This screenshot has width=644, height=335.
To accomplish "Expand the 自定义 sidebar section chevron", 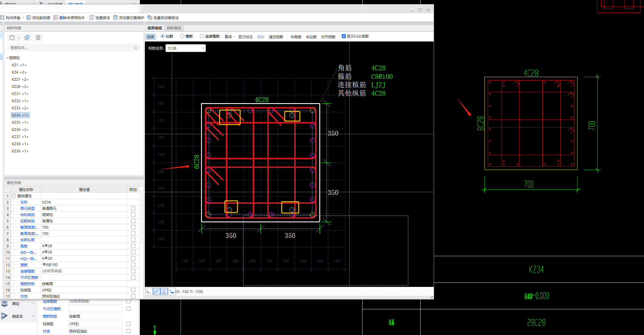I will (33, 316).
